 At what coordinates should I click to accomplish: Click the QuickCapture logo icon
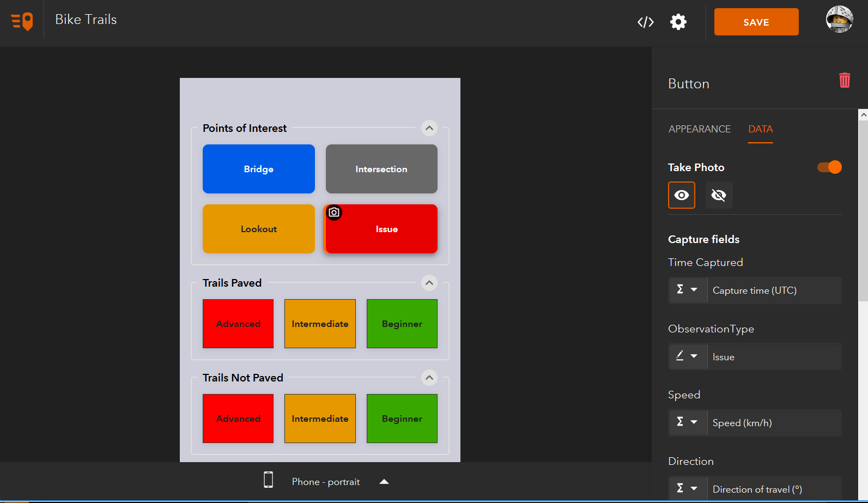click(22, 22)
